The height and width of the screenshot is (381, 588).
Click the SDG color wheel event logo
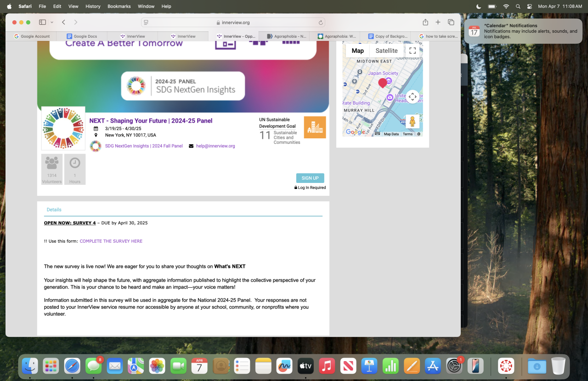pyautogui.click(x=63, y=129)
